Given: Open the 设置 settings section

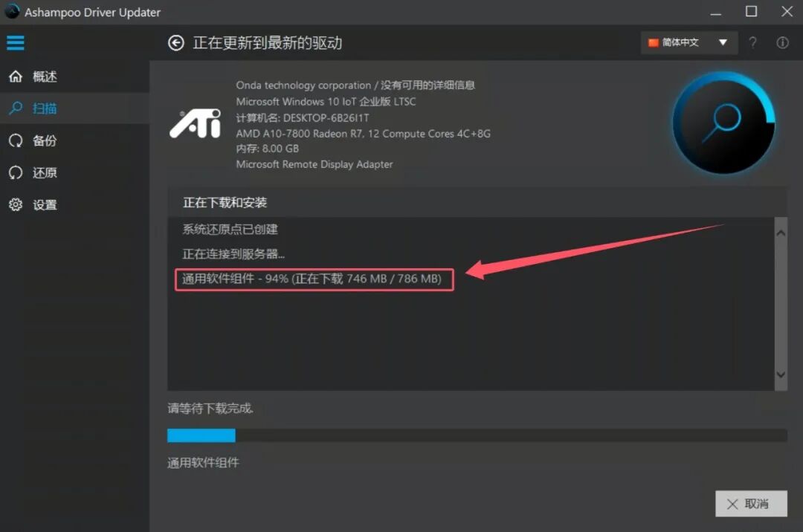Looking at the screenshot, I should click(75, 204).
